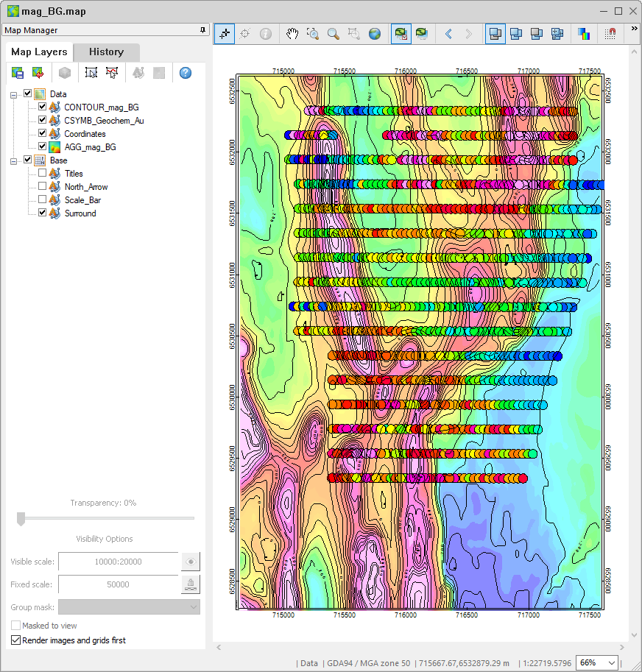Pin the Map Manager panel
Viewport: 642px width, 672px height.
(202, 30)
